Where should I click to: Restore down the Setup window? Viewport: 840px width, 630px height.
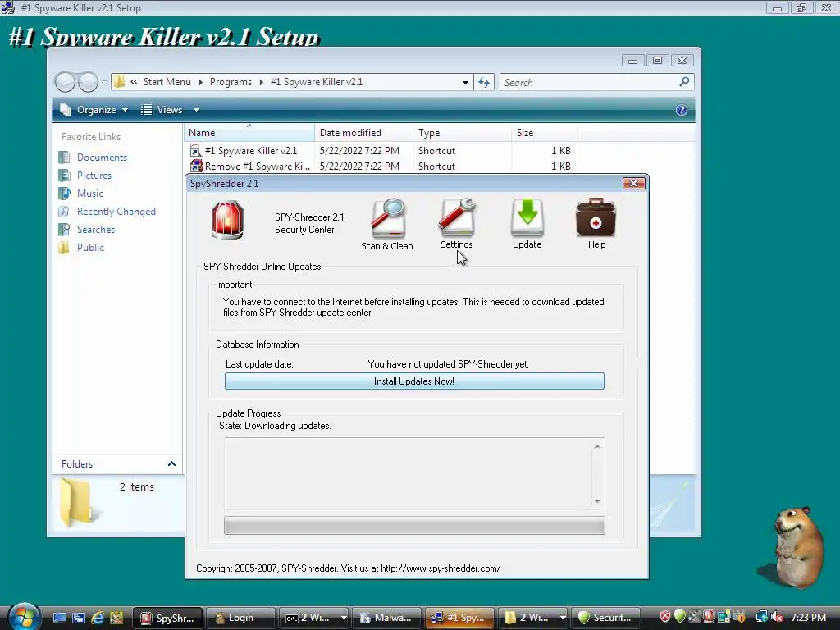pyautogui.click(x=801, y=8)
